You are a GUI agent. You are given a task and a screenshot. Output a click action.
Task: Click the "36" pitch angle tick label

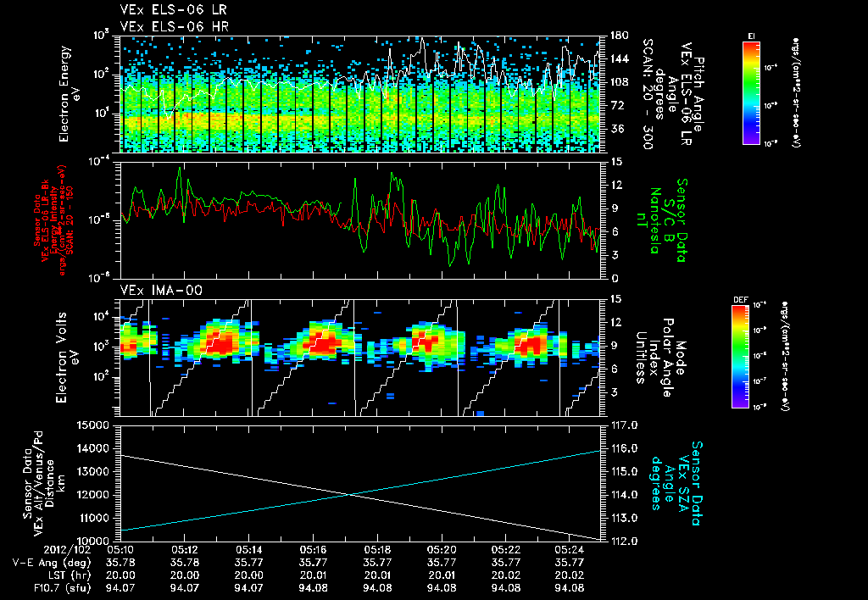tap(616, 129)
